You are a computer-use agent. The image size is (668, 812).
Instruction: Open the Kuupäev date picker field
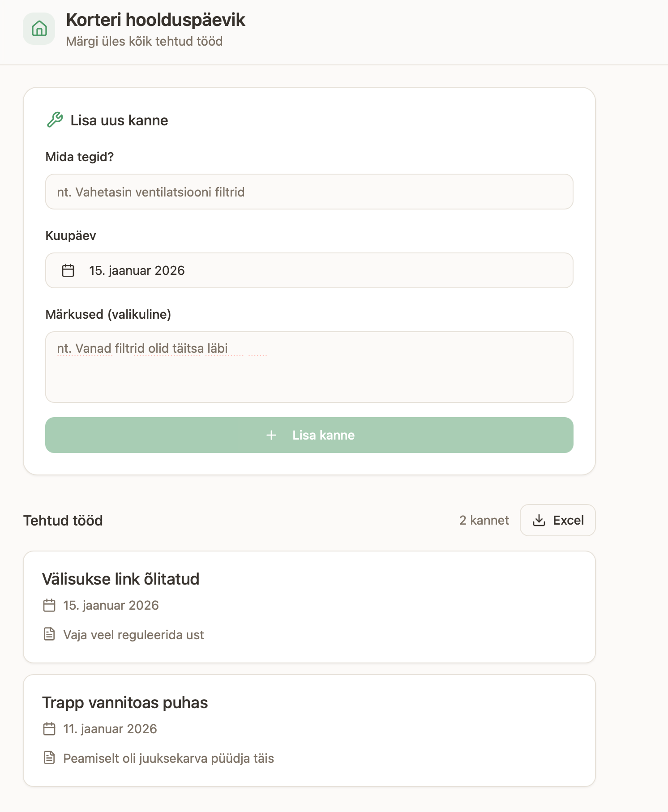coord(309,270)
